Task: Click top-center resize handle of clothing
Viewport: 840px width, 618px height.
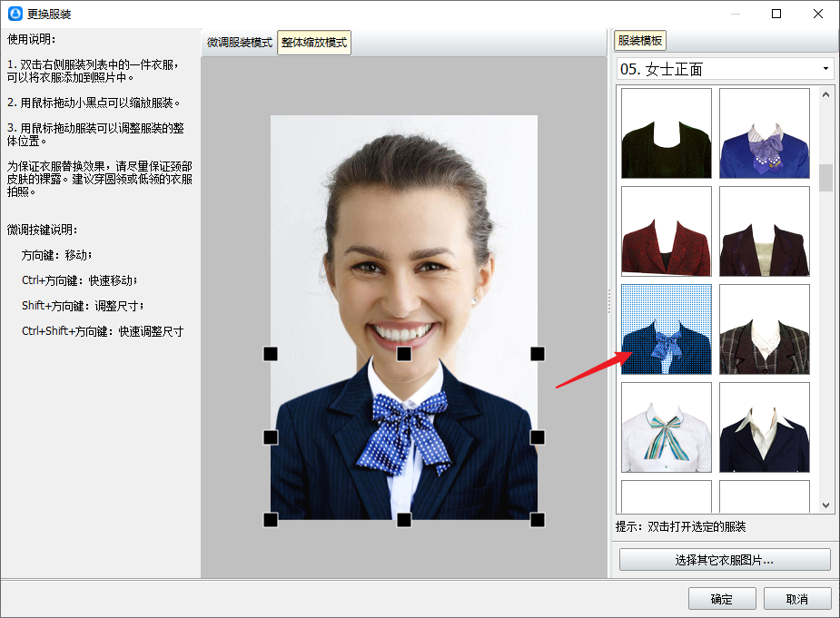Action: pyautogui.click(x=404, y=354)
